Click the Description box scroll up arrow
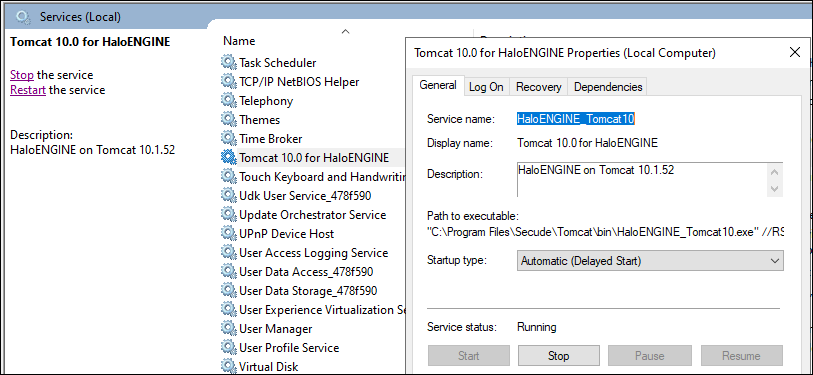The image size is (813, 375). click(775, 172)
